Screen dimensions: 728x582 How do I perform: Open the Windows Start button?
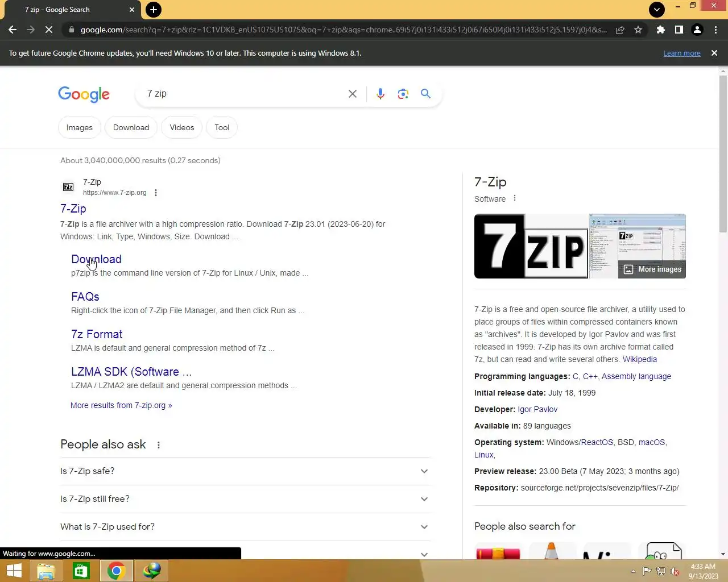click(x=14, y=571)
